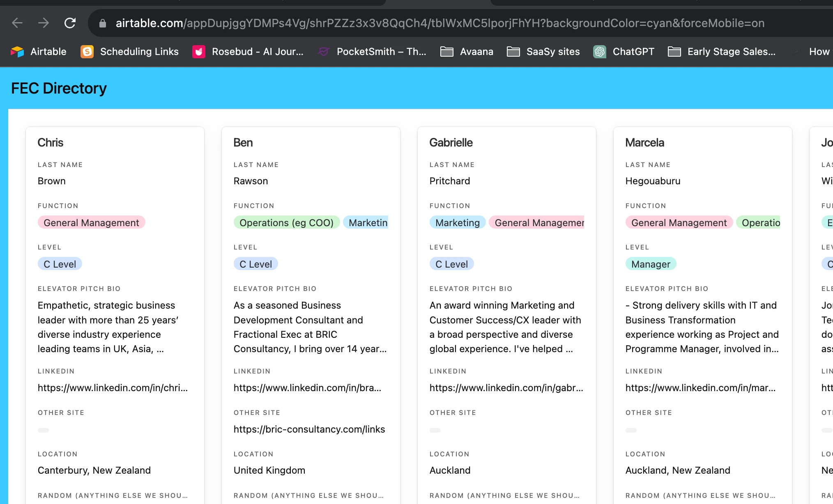Click the browser back arrow
The height and width of the screenshot is (504, 833).
17,23
